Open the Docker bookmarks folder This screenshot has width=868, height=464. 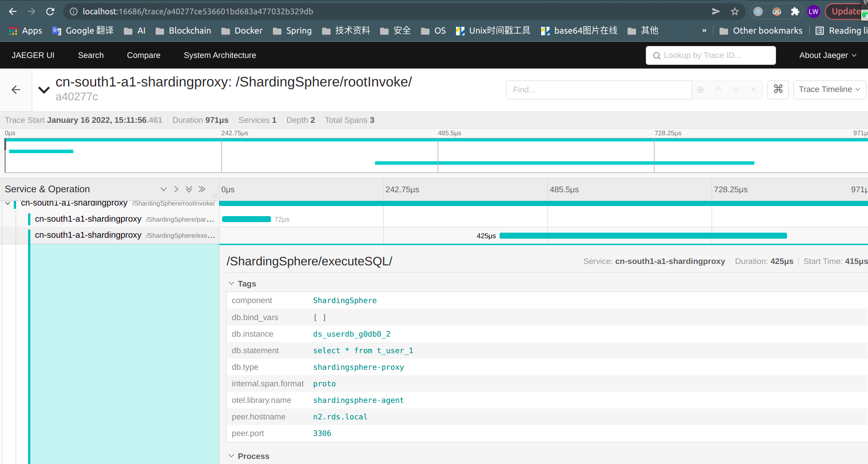tap(242, 31)
